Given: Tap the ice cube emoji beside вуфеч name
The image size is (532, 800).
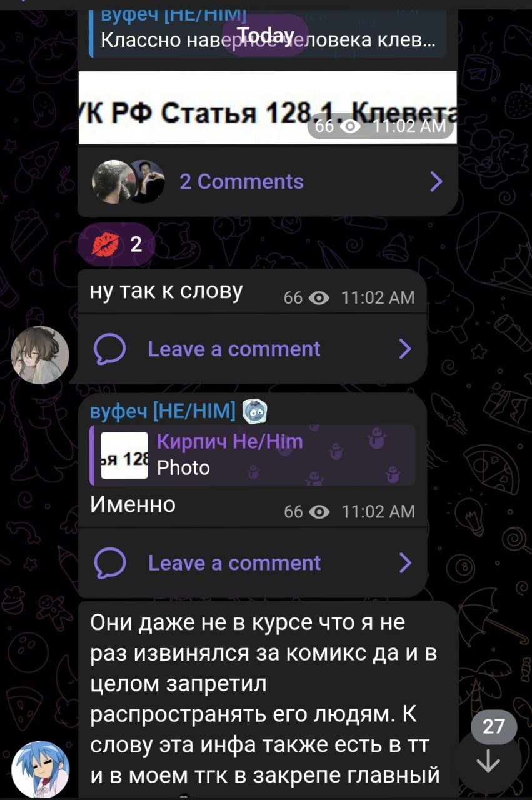Looking at the screenshot, I should click(x=255, y=411).
